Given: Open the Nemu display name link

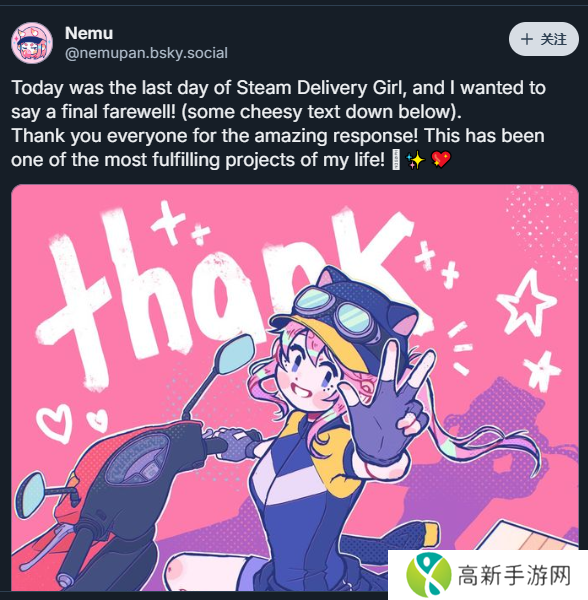Looking at the screenshot, I should click(x=89, y=33).
